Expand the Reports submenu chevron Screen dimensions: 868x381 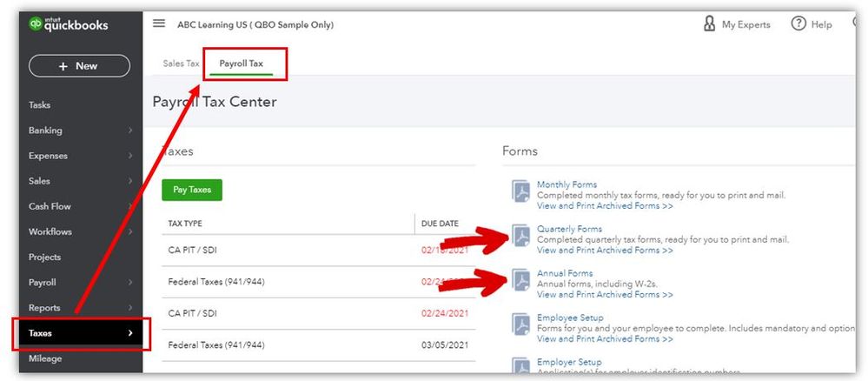[x=130, y=308]
